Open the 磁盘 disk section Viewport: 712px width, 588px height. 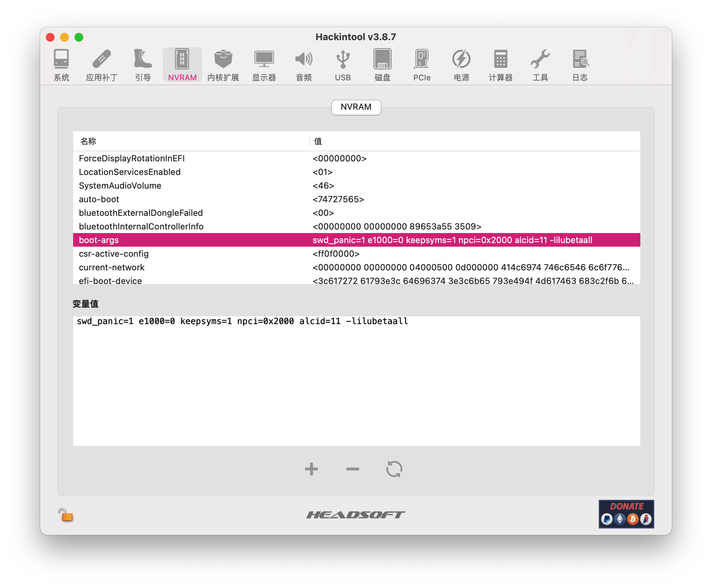tap(383, 65)
